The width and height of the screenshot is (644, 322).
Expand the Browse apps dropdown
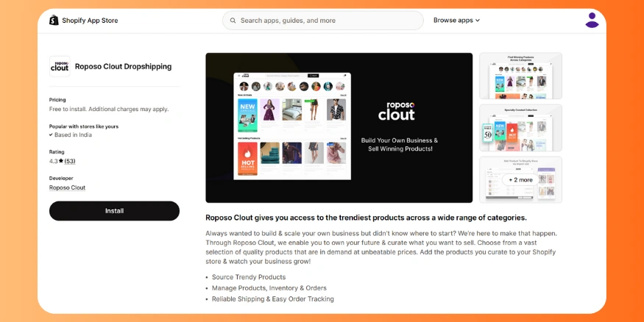click(456, 21)
